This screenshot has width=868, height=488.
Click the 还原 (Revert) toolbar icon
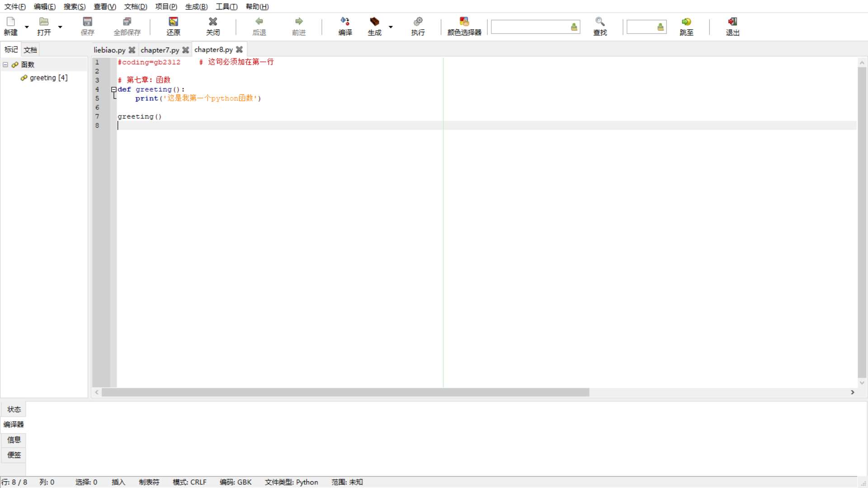coord(173,26)
